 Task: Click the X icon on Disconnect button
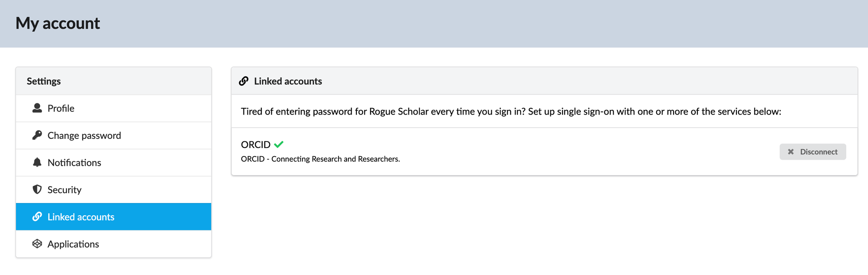791,152
